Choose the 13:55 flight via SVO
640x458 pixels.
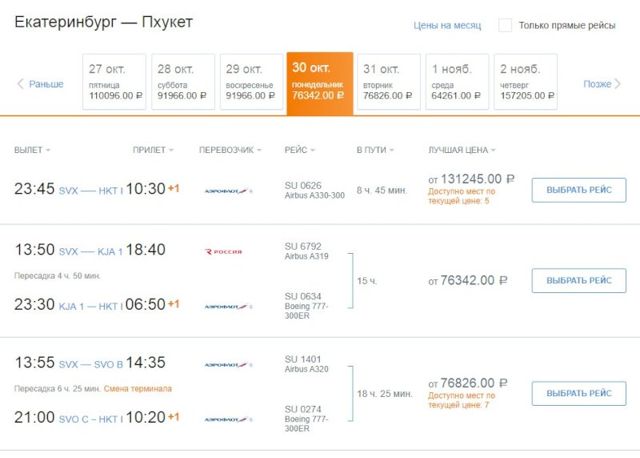tap(578, 393)
